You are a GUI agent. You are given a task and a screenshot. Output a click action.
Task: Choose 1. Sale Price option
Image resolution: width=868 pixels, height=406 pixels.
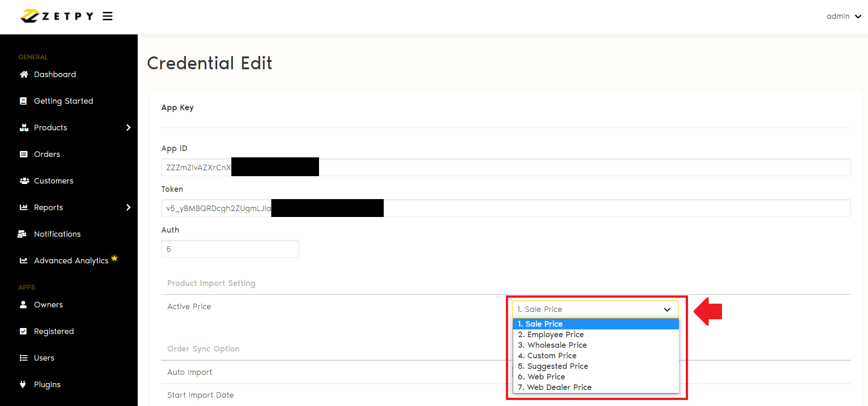point(596,324)
